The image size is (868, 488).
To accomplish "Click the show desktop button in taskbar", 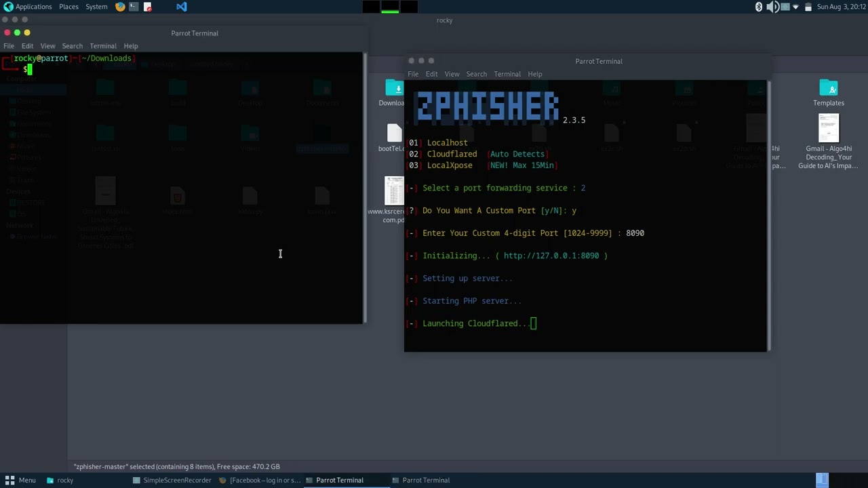I will pyautogui.click(x=822, y=480).
